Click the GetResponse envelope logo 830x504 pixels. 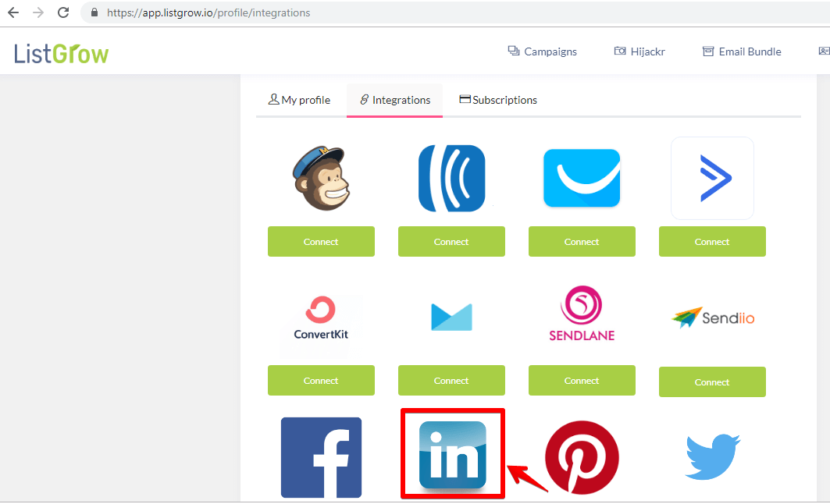click(582, 178)
